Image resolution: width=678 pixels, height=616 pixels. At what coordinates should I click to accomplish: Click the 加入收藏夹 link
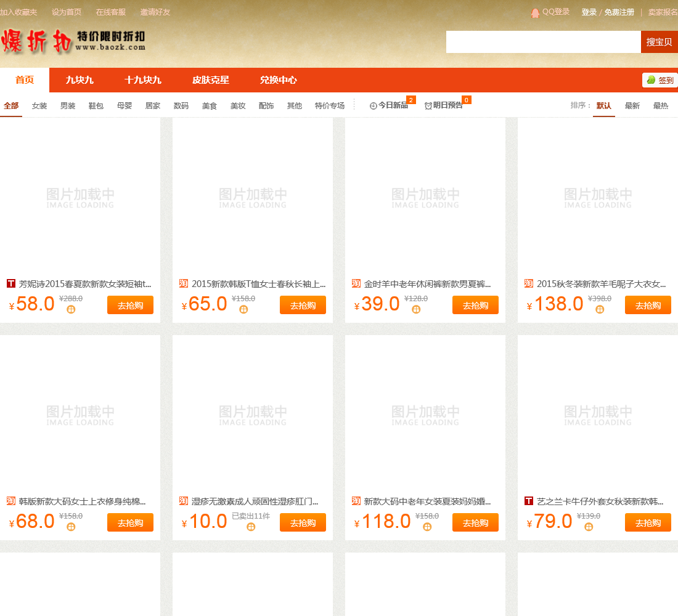(x=18, y=12)
